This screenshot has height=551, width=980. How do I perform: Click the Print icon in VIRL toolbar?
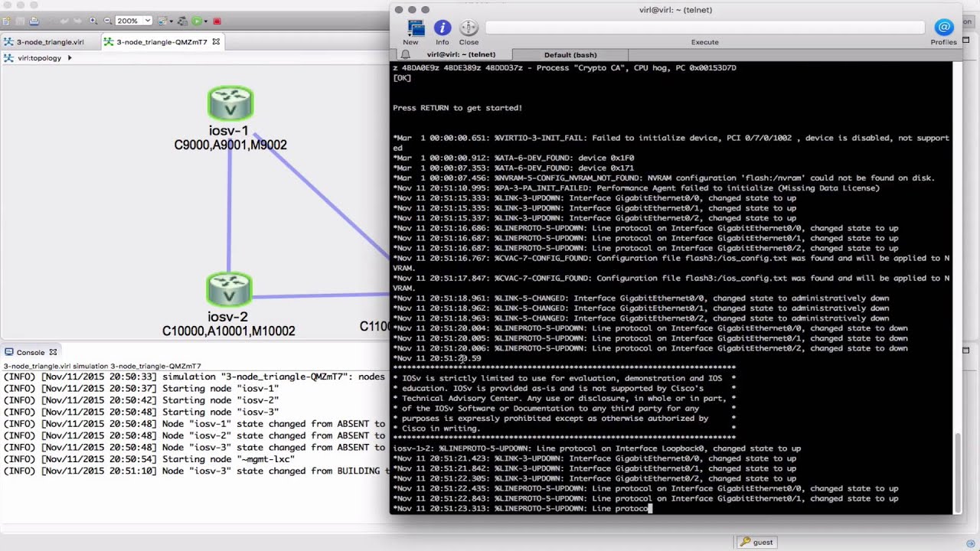click(34, 21)
